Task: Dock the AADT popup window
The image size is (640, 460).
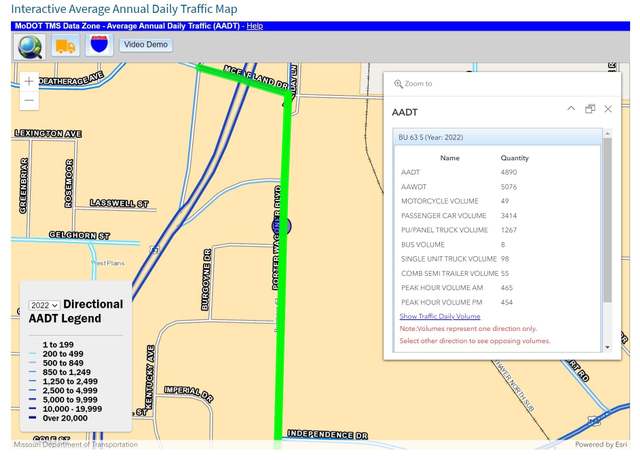Action: (590, 109)
